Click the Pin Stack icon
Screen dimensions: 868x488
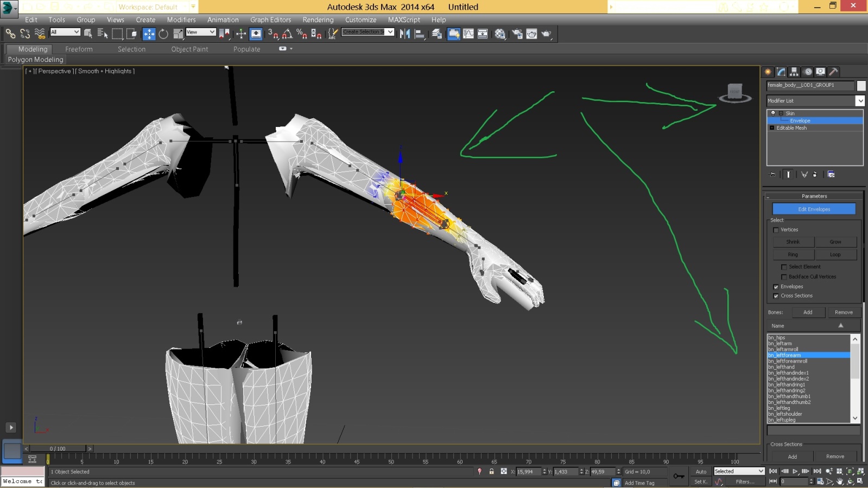coord(773,174)
